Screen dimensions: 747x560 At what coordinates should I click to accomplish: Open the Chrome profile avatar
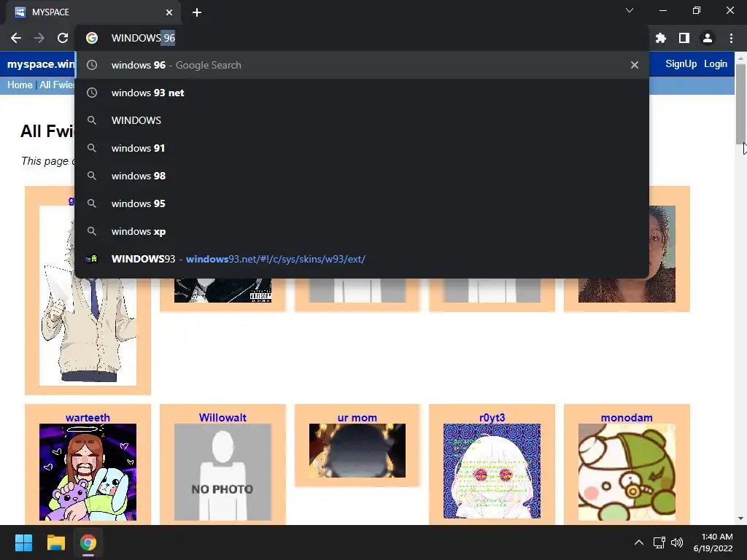point(708,38)
